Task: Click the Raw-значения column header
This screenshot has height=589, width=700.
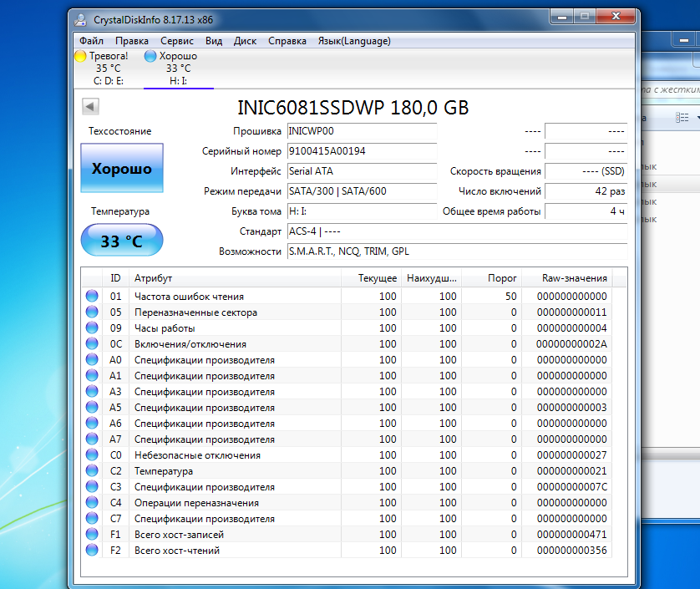Action: (x=567, y=278)
